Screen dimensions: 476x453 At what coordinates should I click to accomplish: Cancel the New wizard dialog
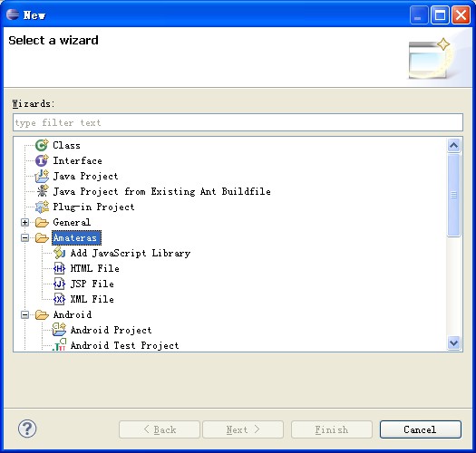tap(421, 429)
